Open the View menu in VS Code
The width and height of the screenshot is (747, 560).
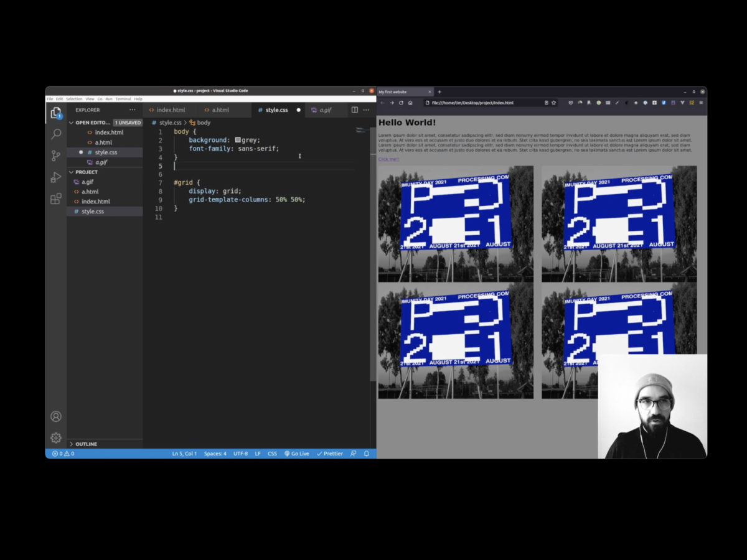pos(90,99)
